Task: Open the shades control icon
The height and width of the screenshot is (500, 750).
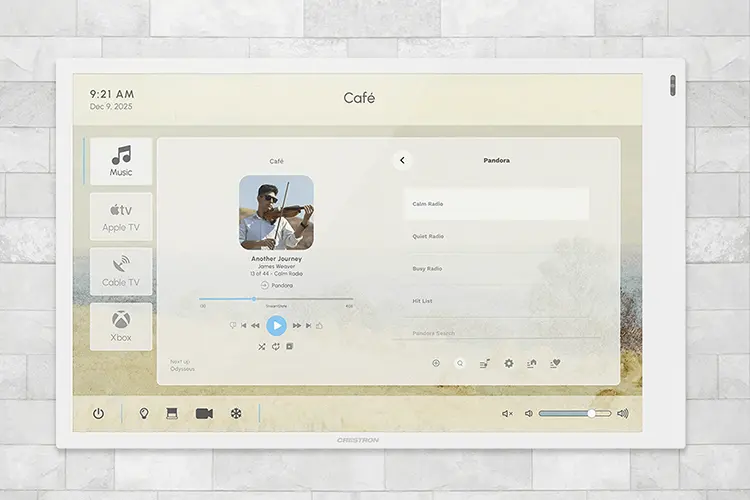Action: pos(172,413)
